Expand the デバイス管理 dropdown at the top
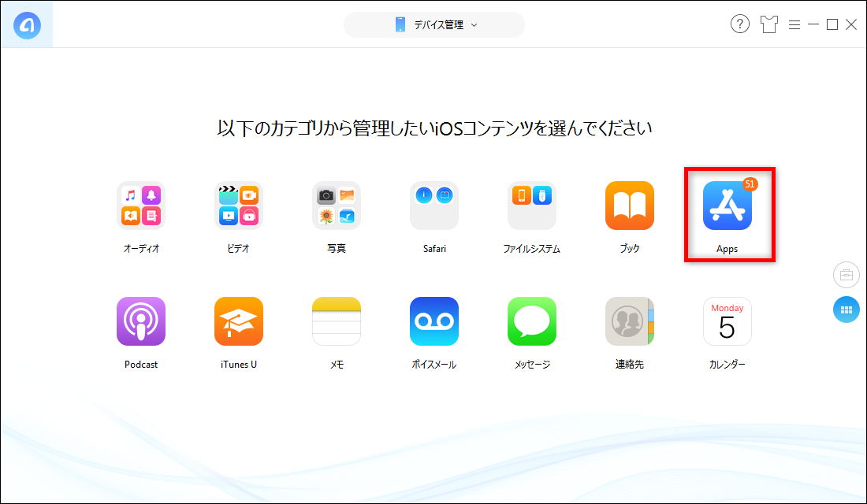 [x=433, y=24]
